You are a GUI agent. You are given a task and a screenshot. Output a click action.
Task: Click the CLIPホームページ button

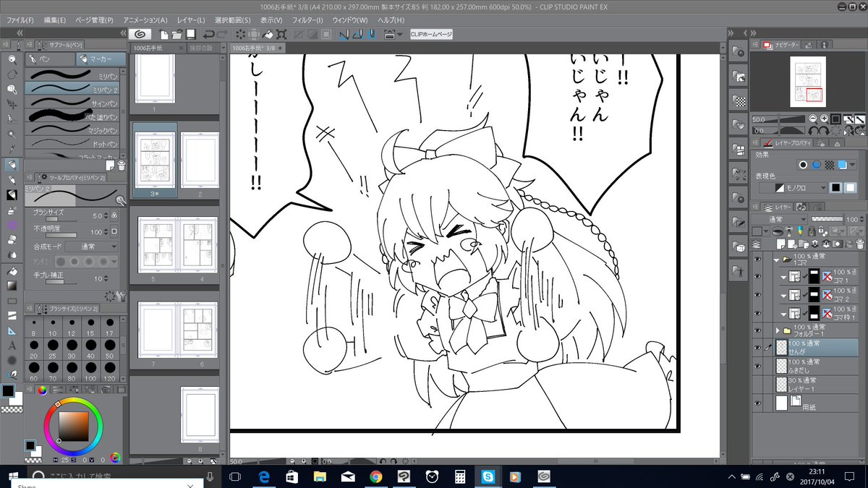pyautogui.click(x=431, y=34)
